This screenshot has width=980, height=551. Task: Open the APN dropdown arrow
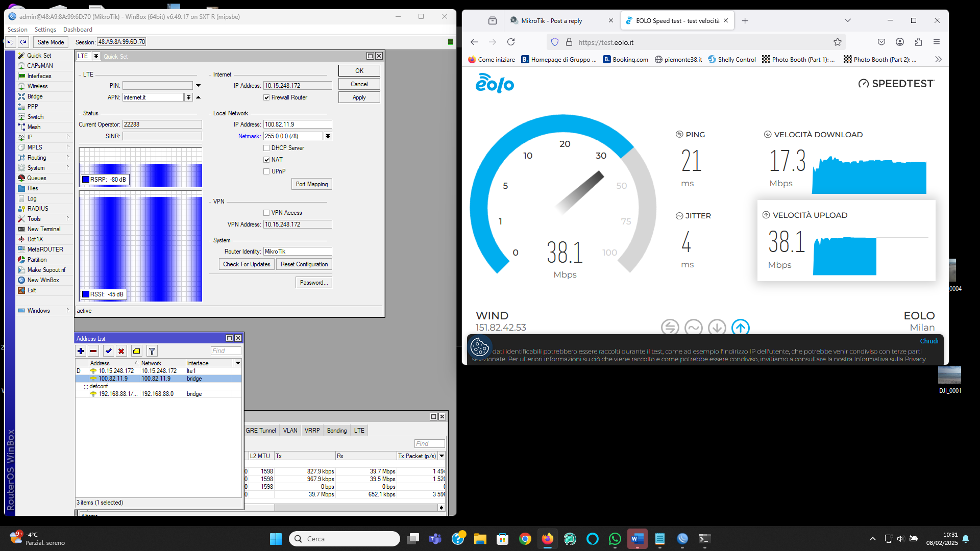point(189,97)
